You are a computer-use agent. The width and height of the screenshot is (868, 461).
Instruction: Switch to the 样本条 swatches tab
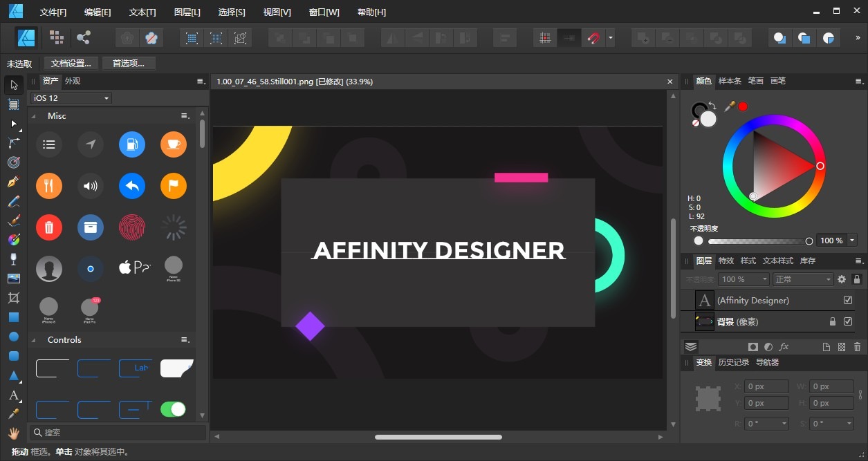pyautogui.click(x=730, y=81)
